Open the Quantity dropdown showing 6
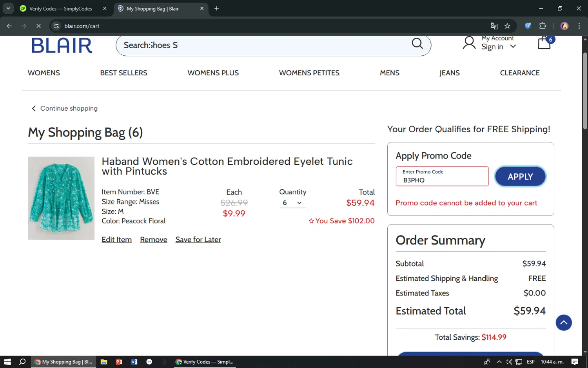 tap(292, 203)
